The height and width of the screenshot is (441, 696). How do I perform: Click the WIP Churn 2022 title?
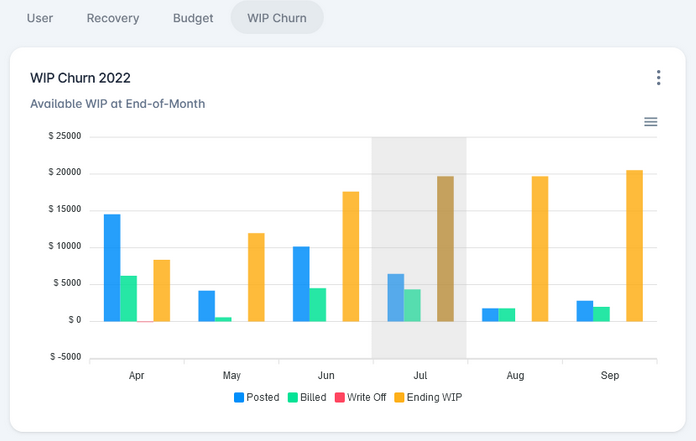[x=80, y=78]
